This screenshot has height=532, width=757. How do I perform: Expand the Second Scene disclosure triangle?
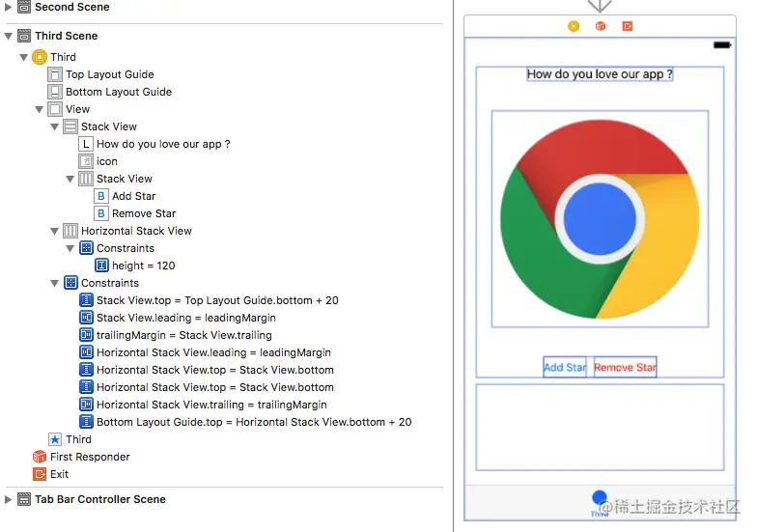click(x=8, y=8)
